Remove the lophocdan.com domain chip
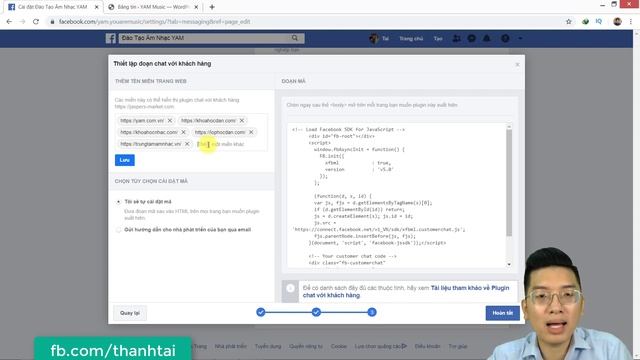 pyautogui.click(x=251, y=132)
